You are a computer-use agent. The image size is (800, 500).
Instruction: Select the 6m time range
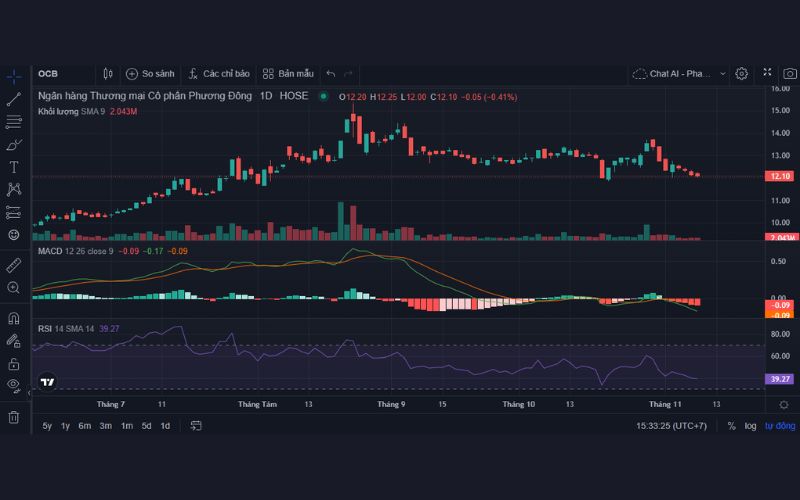(85, 426)
